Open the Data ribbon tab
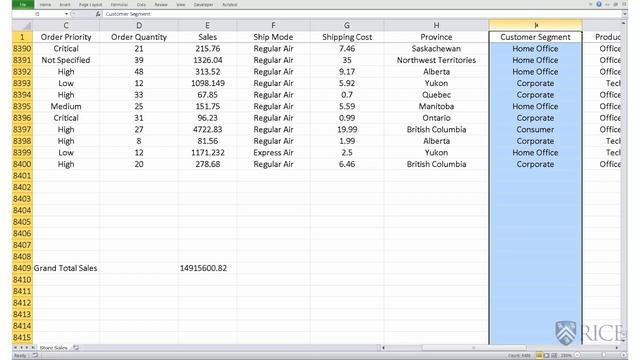Viewport: 640px width, 360px height. click(141, 4)
